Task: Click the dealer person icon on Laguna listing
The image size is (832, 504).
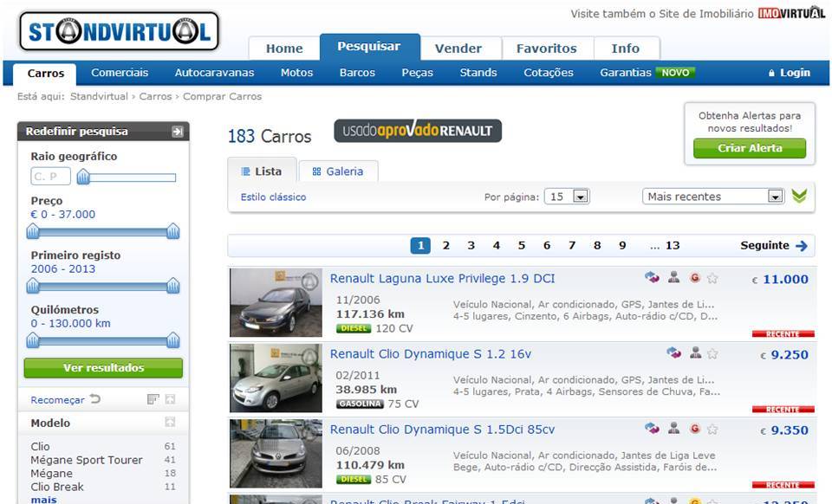Action: pyautogui.click(x=674, y=277)
